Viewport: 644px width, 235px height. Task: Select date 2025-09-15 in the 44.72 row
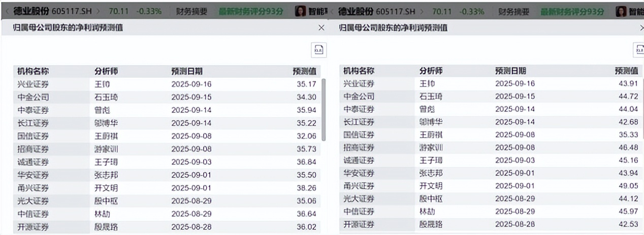point(515,96)
